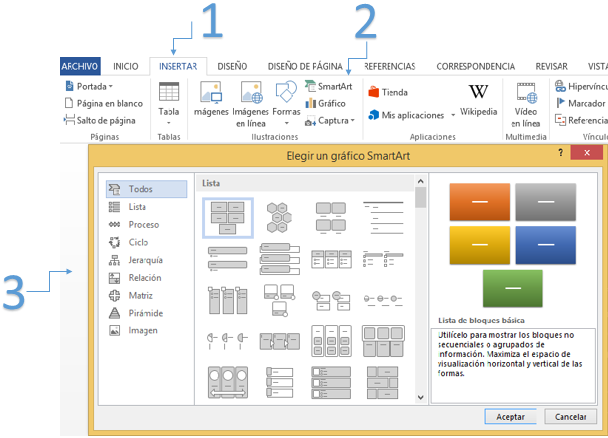Click the Página en blanco icon
Screen dimensions: 608x438
click(69, 104)
